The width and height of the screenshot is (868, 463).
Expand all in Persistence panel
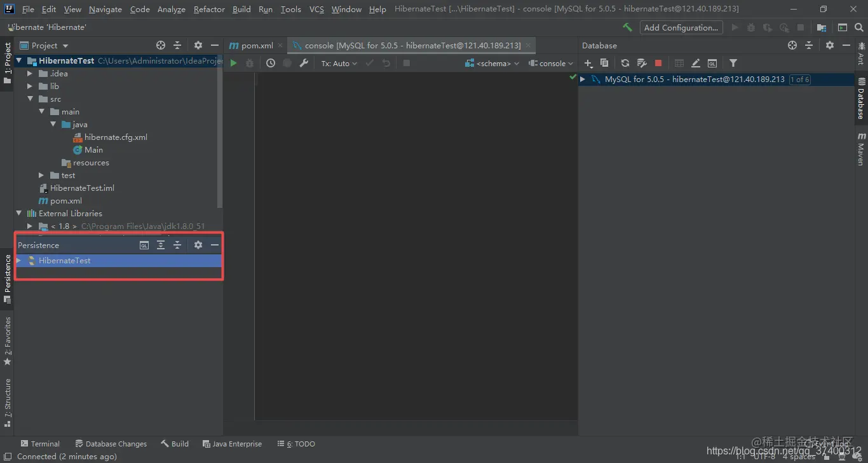tap(161, 245)
